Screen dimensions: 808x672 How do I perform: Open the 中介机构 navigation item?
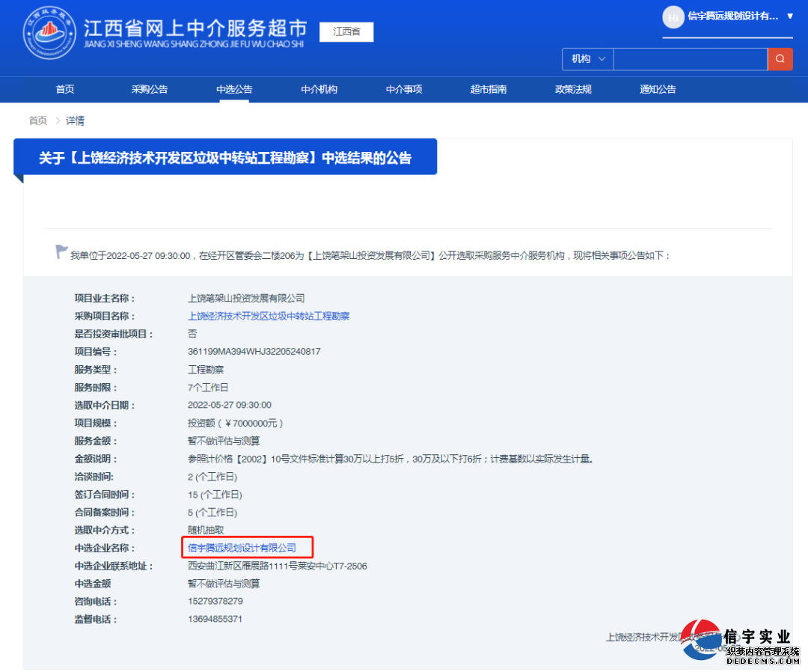point(319,89)
